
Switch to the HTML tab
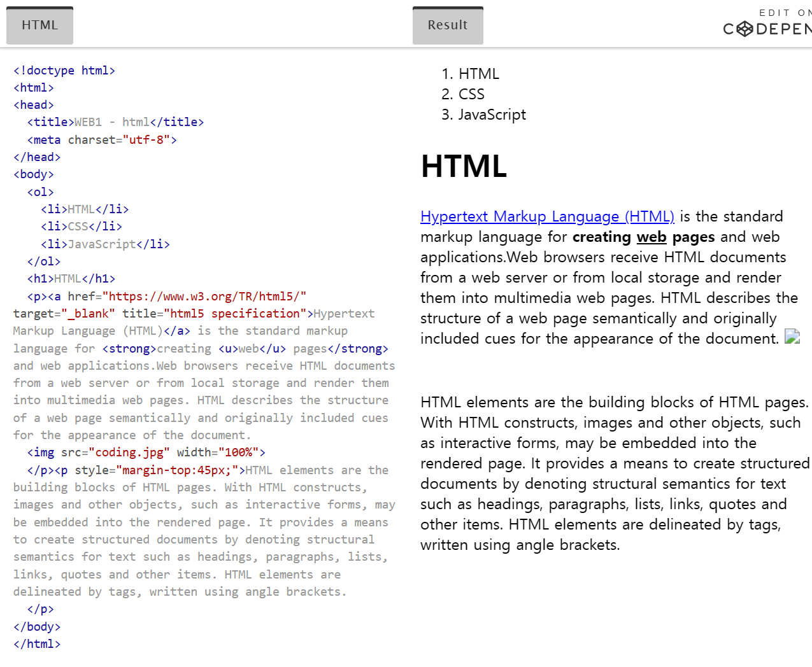[x=39, y=25]
